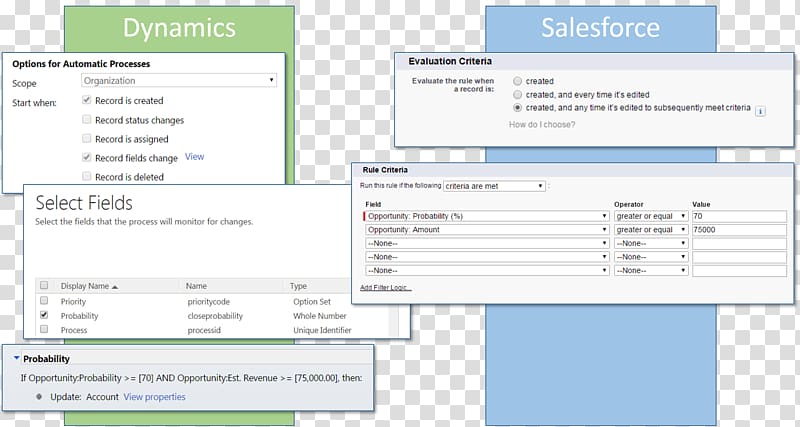The width and height of the screenshot is (800, 427).
Task: Click the 'How do I choose?' link
Action: tap(542, 124)
